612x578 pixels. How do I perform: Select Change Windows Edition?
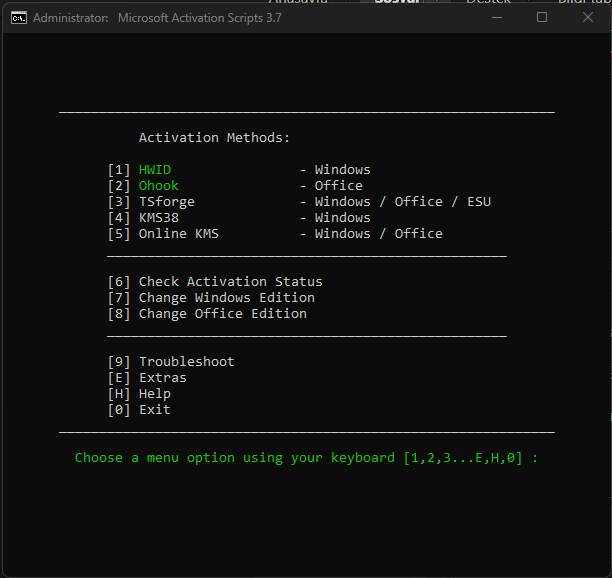tap(226, 298)
